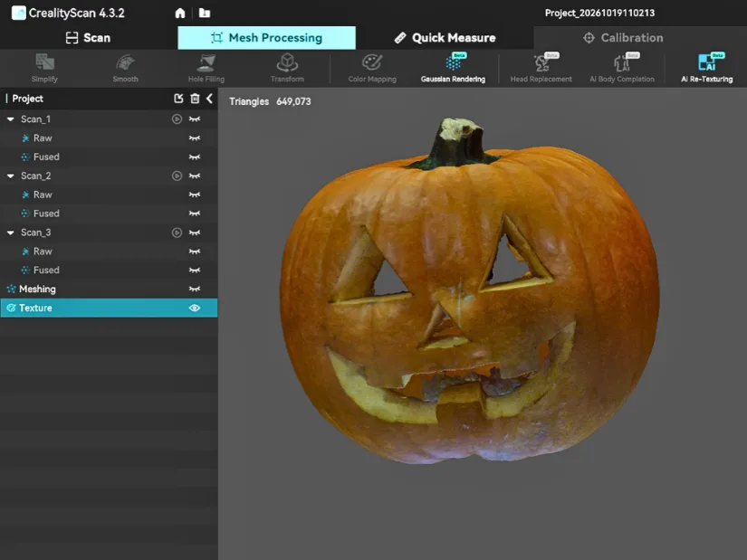The height and width of the screenshot is (560, 747).
Task: Select Fused under Scan_3
Action: [x=109, y=270]
